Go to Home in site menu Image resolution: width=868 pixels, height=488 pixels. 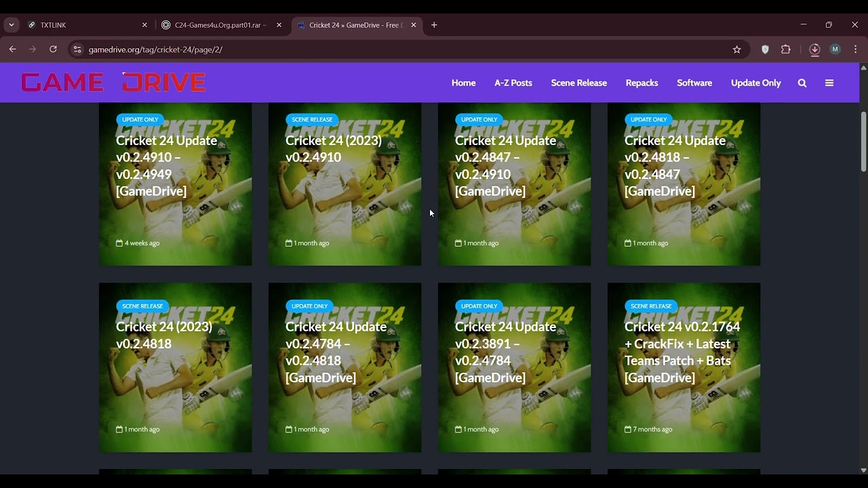[464, 83]
